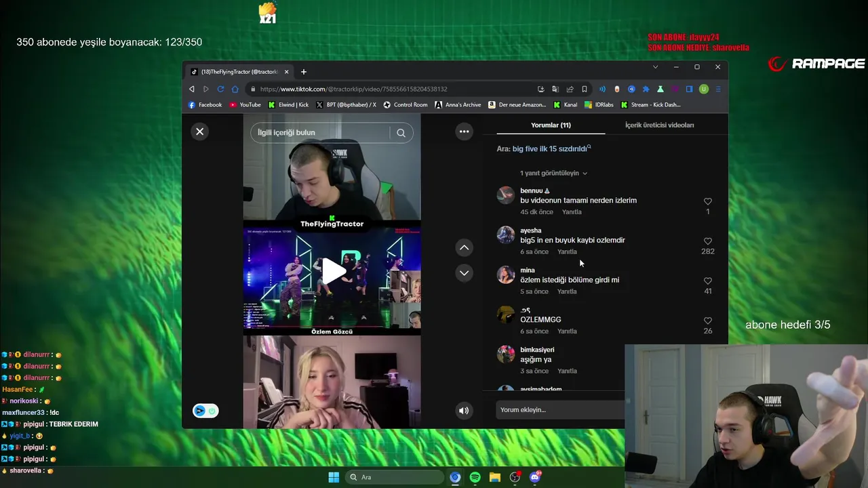Image resolution: width=868 pixels, height=488 pixels.
Task: Click browser forward navigation arrow
Action: point(206,89)
